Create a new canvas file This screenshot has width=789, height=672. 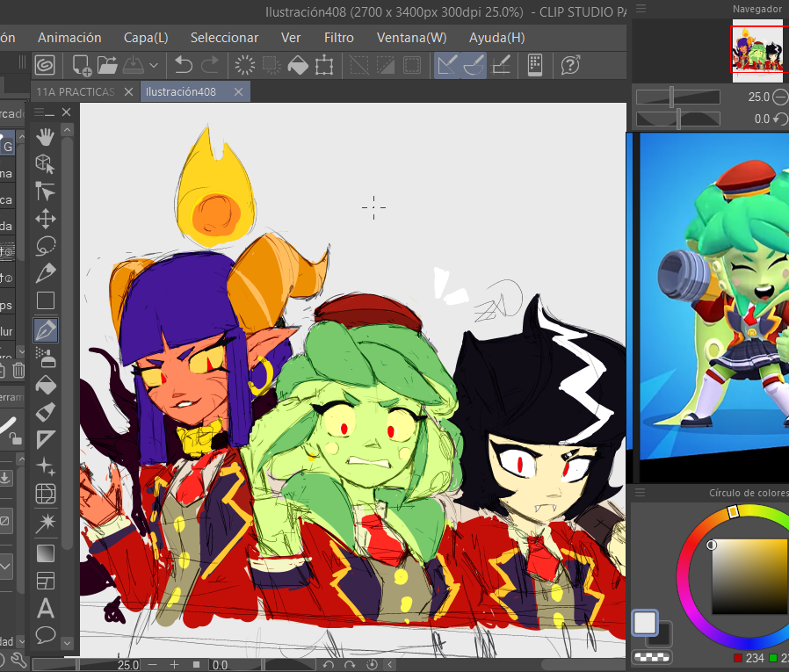[82, 65]
